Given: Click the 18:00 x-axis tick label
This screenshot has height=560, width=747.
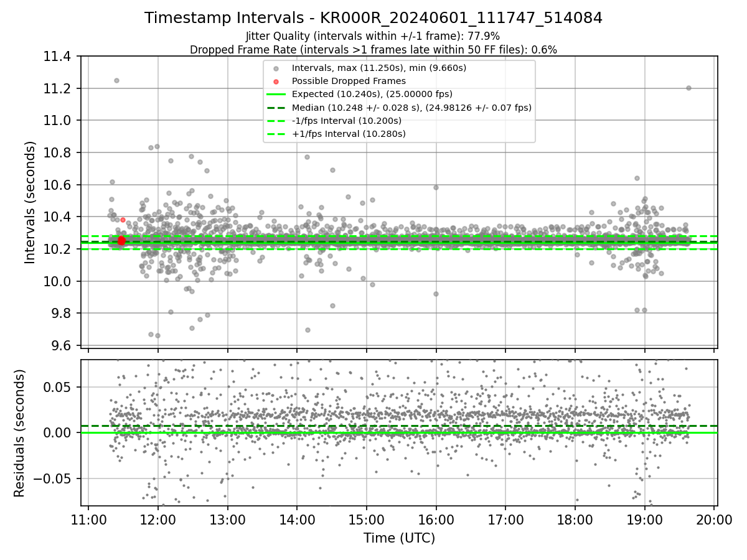Looking at the screenshot, I should [x=575, y=520].
